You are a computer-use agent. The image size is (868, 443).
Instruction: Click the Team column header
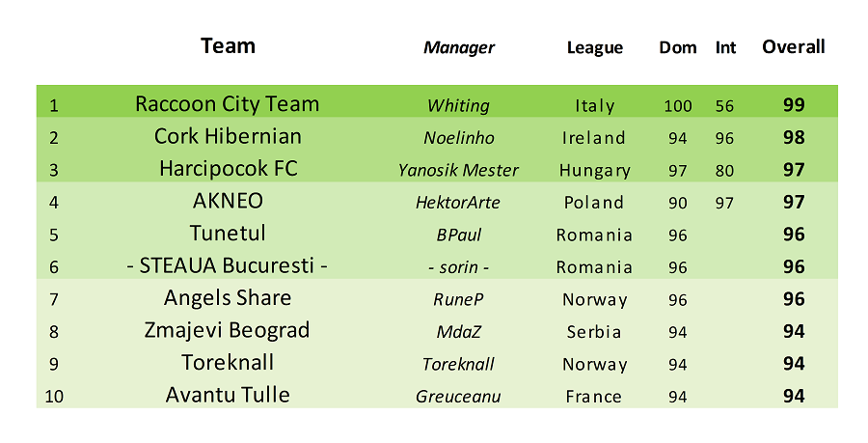point(228,46)
